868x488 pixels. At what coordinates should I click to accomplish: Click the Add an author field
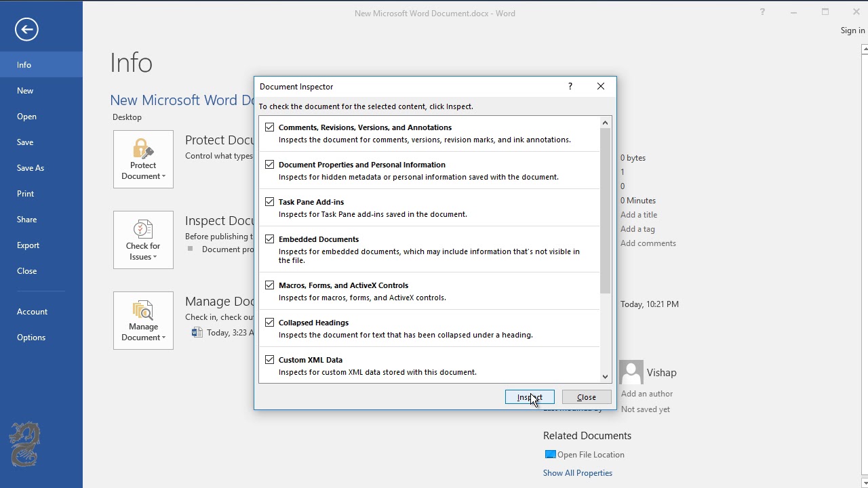point(647,394)
